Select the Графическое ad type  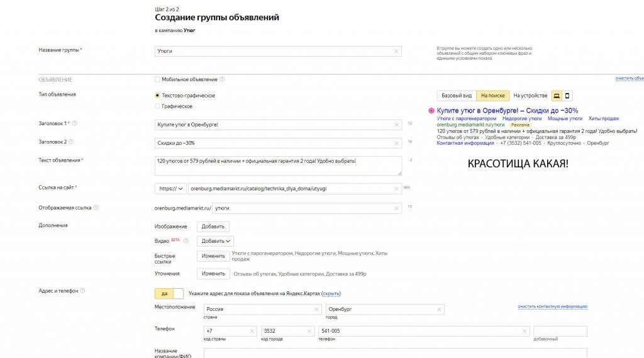[x=157, y=106]
